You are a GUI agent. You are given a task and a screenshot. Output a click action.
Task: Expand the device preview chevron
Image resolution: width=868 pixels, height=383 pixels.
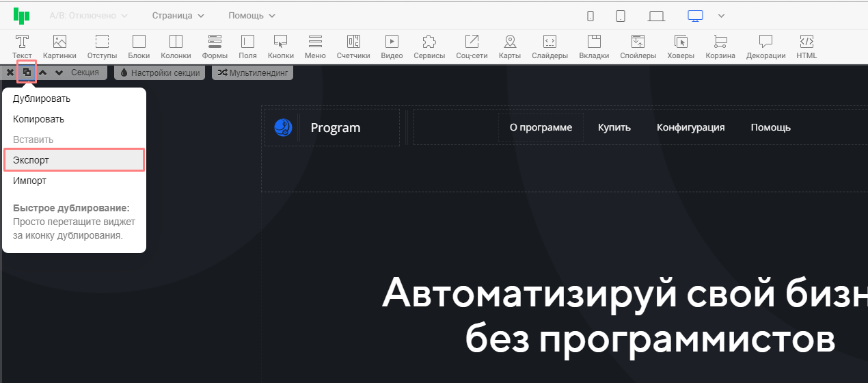click(x=721, y=16)
